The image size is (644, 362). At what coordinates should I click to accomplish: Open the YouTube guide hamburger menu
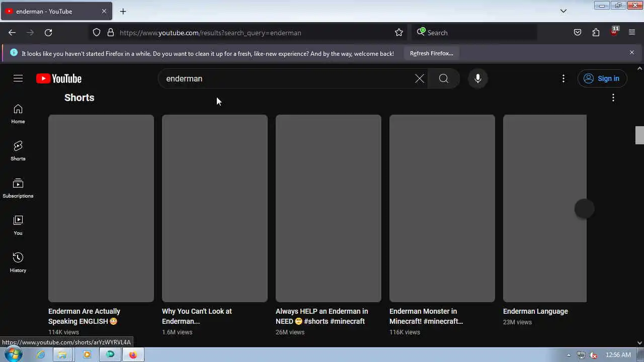tap(18, 78)
